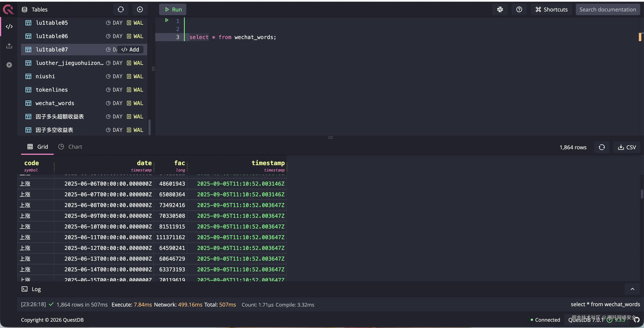Click run query arrow in editor gutter
Screen dimensions: 644x328
click(167, 20)
